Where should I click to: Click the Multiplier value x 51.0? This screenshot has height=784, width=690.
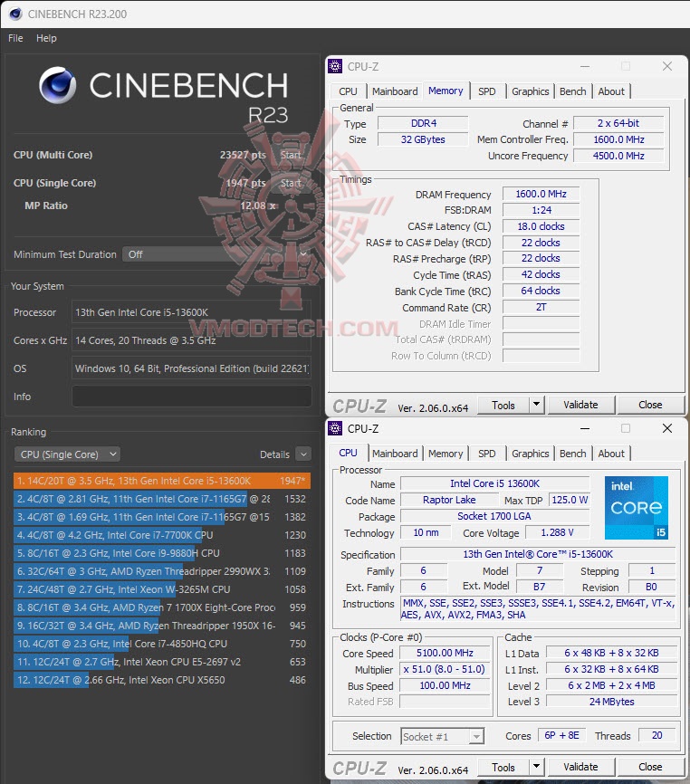[445, 670]
